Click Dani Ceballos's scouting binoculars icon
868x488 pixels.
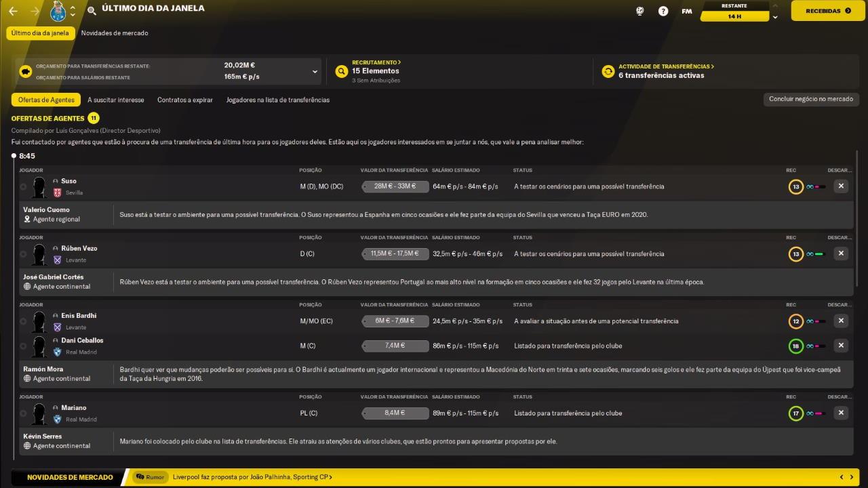click(x=810, y=346)
